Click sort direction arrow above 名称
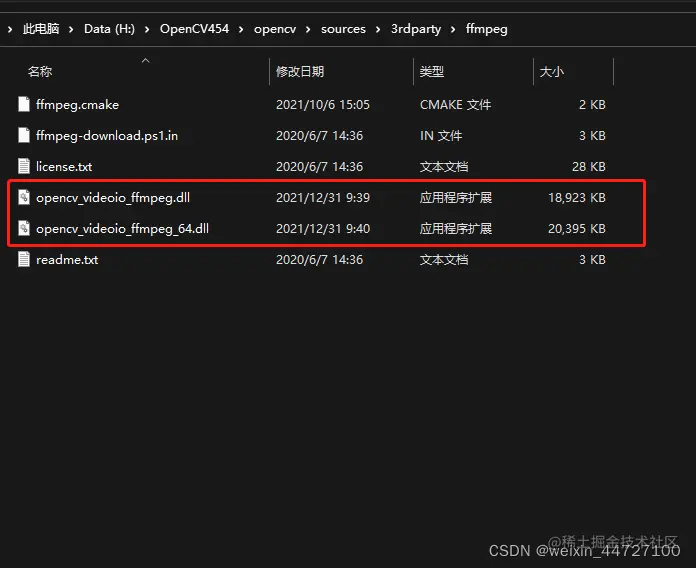 (146, 60)
